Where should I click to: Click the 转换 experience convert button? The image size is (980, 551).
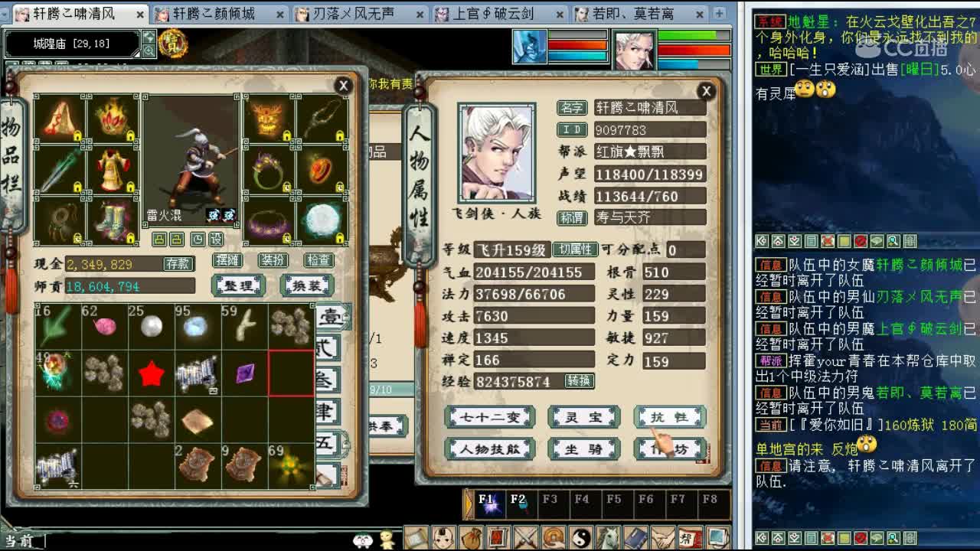[x=579, y=380]
